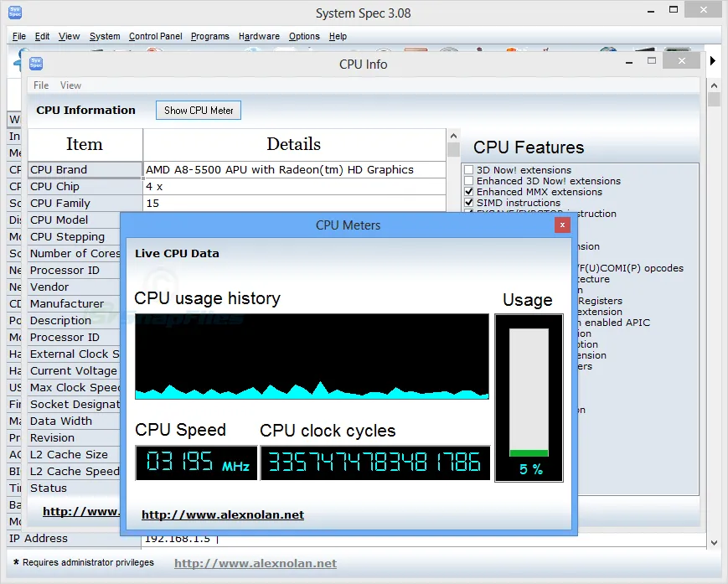Select the L2 Cache Size row
This screenshot has height=584, width=728.
pyautogui.click(x=75, y=454)
